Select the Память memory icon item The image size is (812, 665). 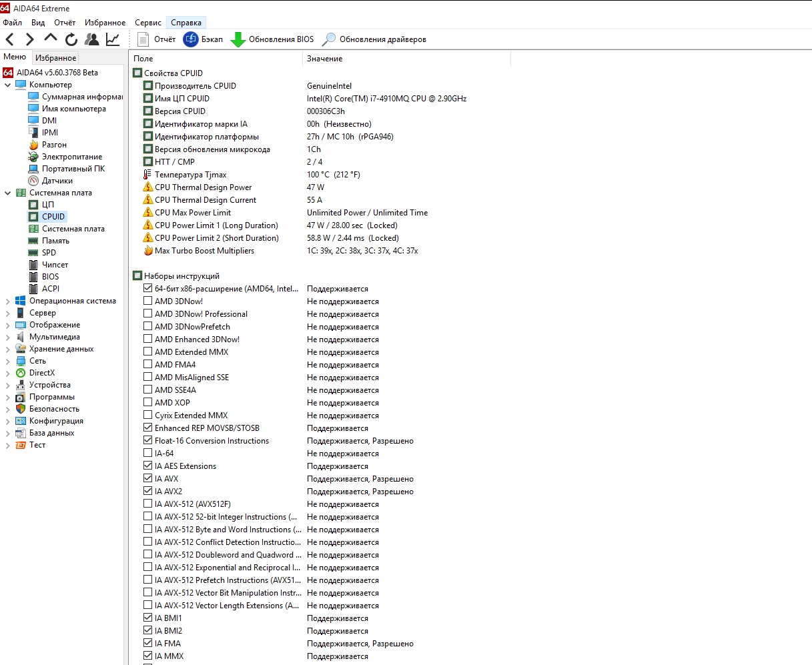click(x=33, y=241)
